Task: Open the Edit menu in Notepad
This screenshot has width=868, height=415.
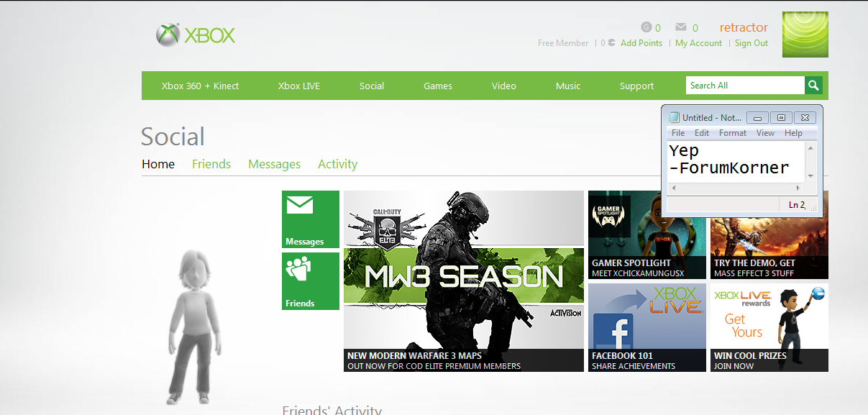Action: pyautogui.click(x=702, y=133)
